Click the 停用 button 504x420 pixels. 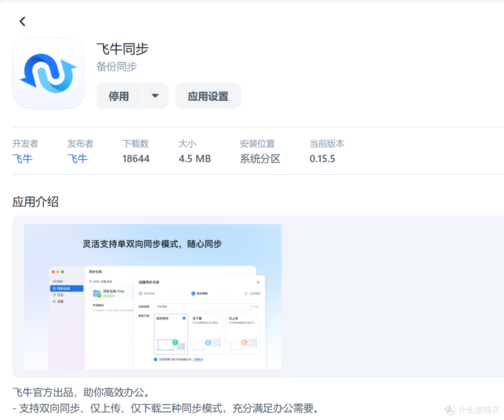(x=119, y=96)
